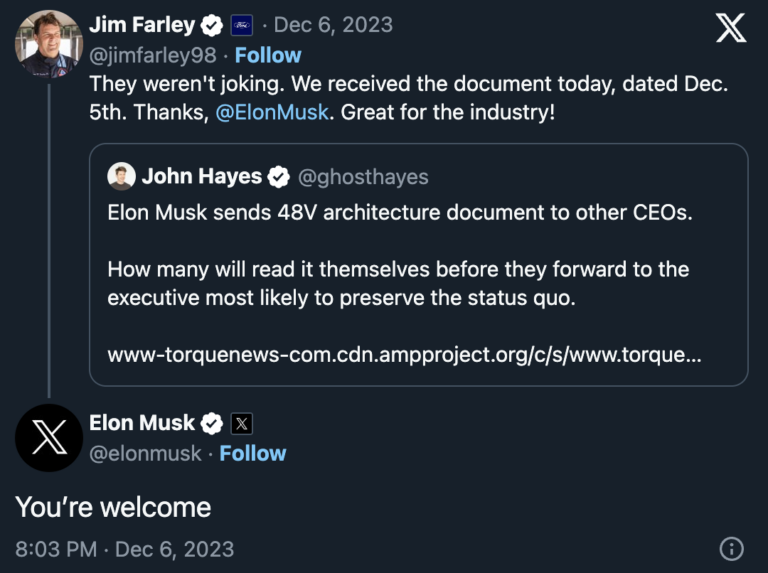This screenshot has width=768, height=573.
Task: Open the info icon near the timestamp
Action: click(x=732, y=548)
